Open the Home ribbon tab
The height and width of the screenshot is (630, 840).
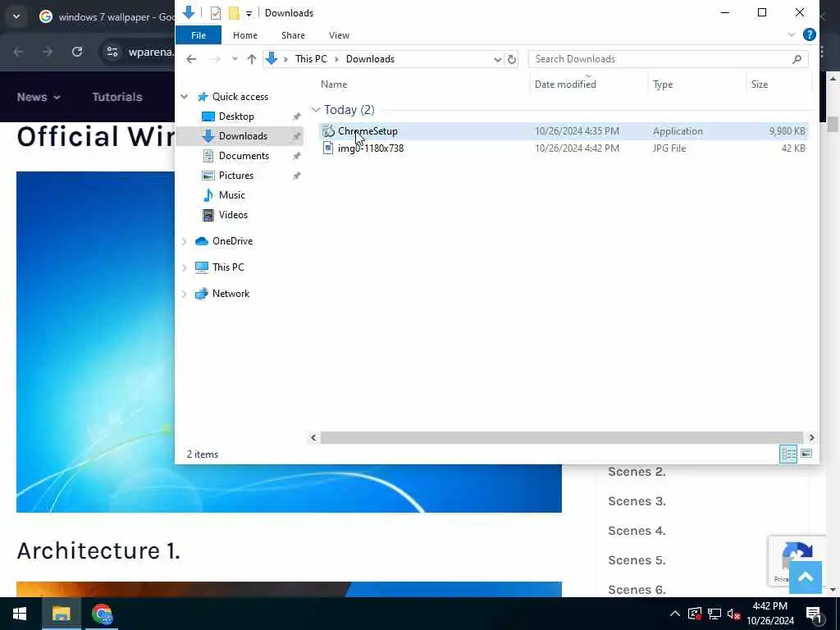(244, 35)
